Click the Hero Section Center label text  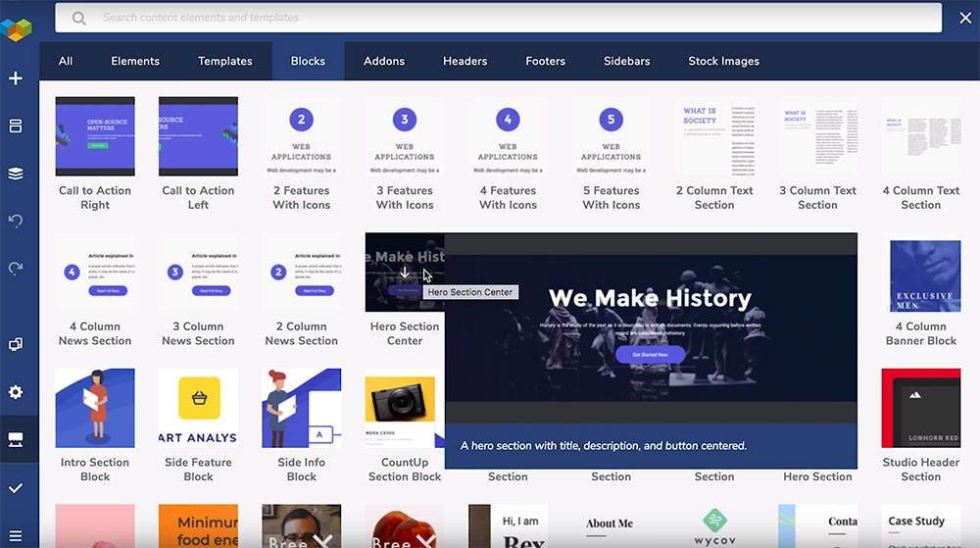point(405,333)
